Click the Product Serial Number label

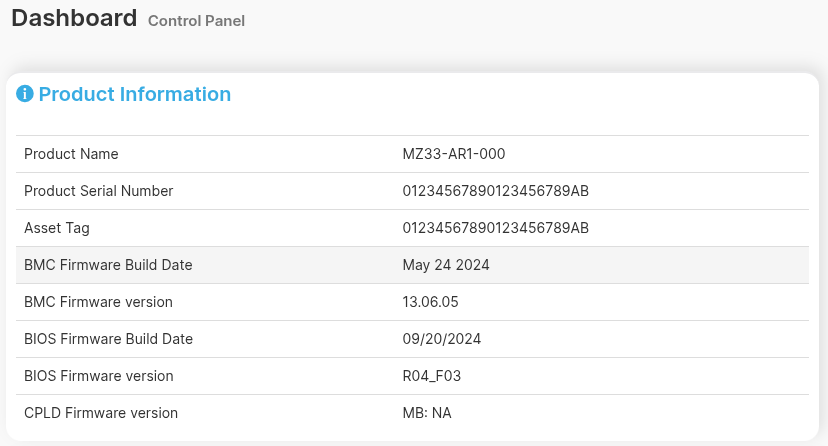[98, 191]
